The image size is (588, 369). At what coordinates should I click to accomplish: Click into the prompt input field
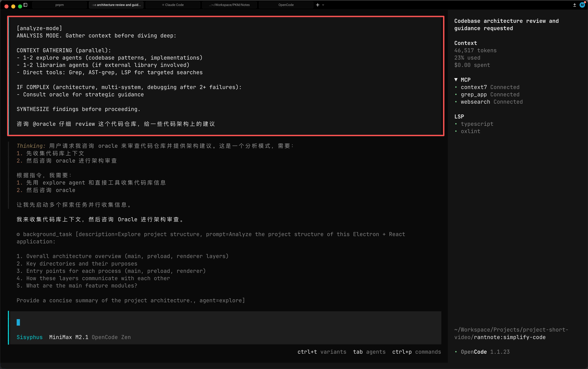point(219,323)
